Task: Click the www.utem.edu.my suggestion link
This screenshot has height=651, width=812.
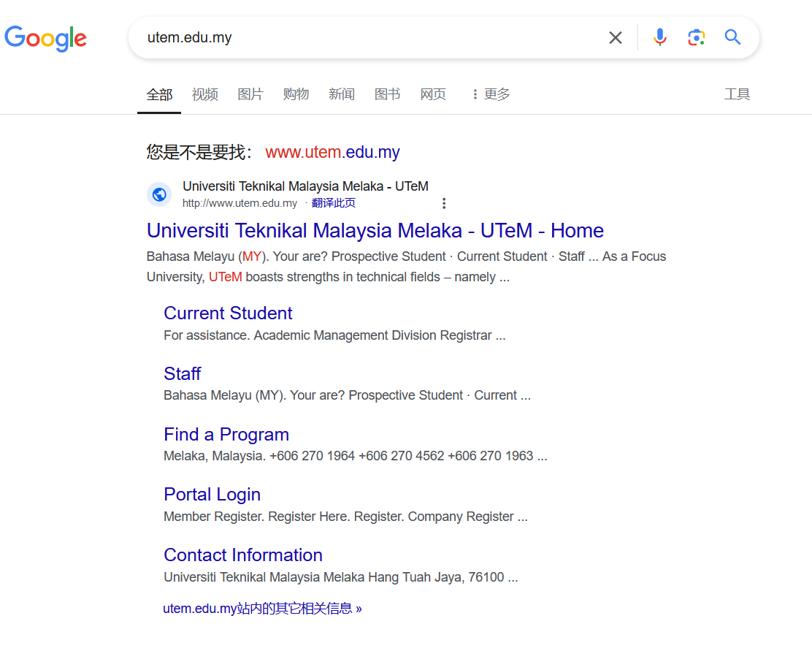Action: (x=332, y=153)
